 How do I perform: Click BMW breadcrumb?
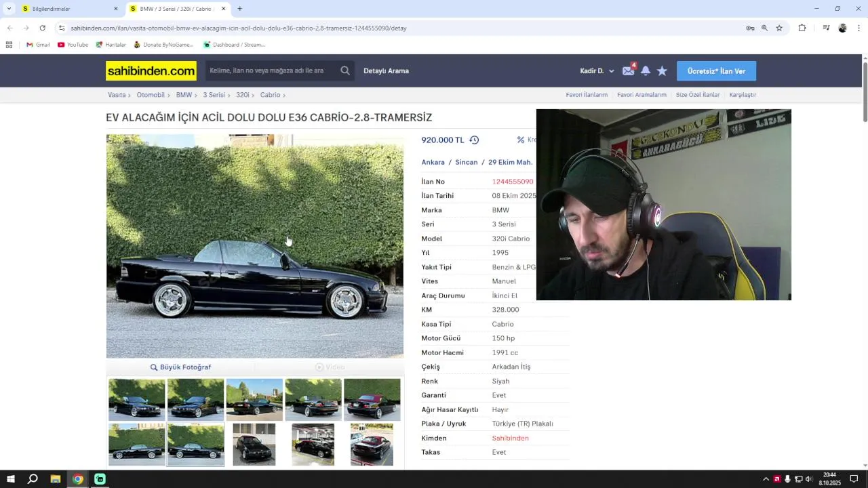184,95
